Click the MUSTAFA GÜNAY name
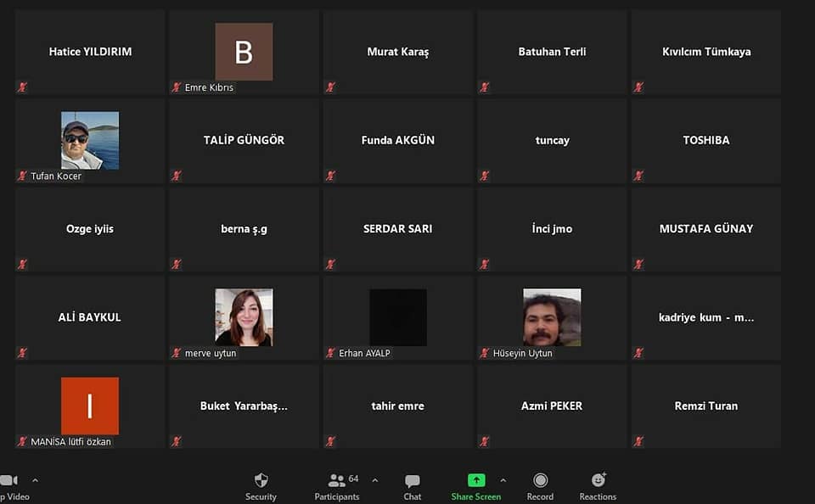The height and width of the screenshot is (504, 815). [706, 228]
